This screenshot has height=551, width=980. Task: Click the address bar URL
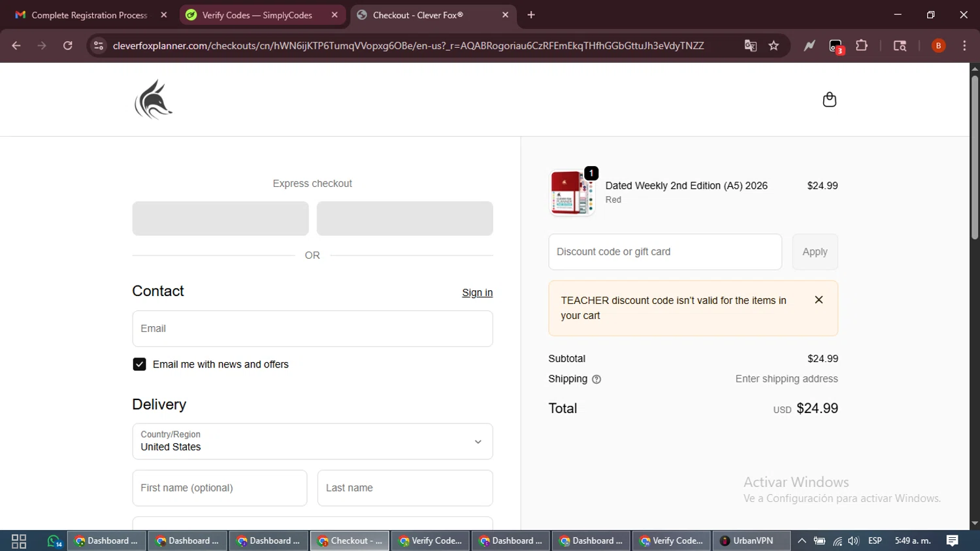tap(408, 46)
